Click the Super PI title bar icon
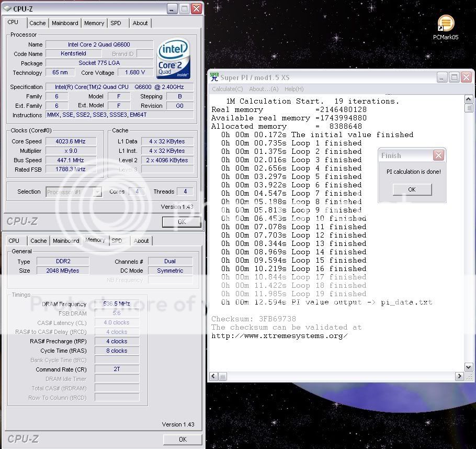Viewport: 476px width, 449px height. [x=214, y=77]
